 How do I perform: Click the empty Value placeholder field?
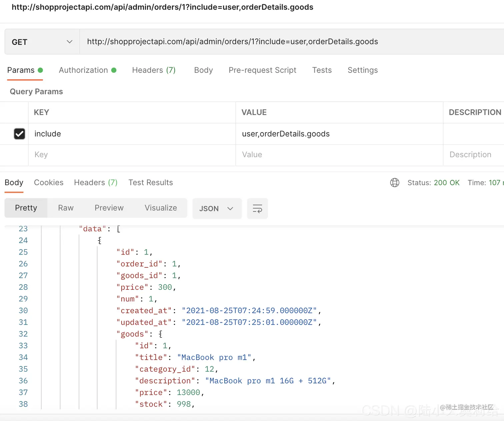click(339, 155)
